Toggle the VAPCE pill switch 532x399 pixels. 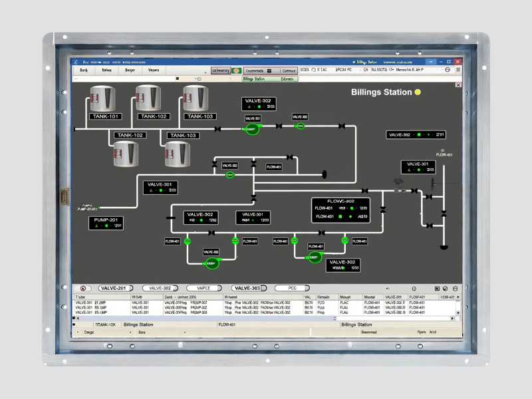pyautogui.click(x=204, y=288)
